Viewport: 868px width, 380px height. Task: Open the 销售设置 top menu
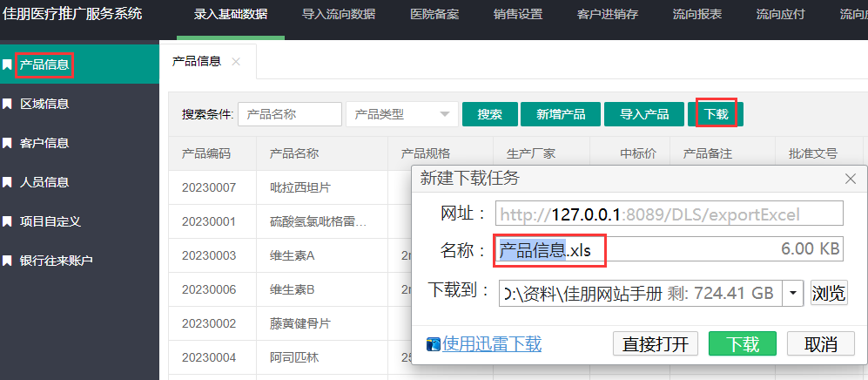pyautogui.click(x=517, y=15)
